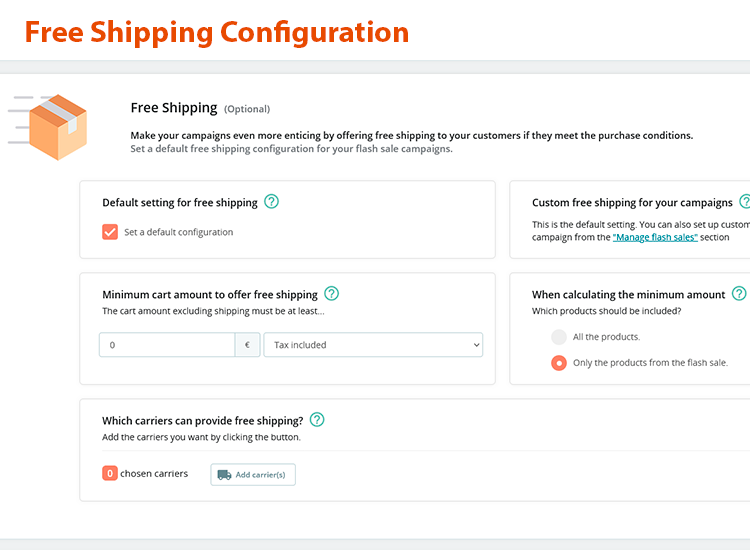Click the Default setting for free shipping heading
750x550 pixels.
click(x=180, y=203)
